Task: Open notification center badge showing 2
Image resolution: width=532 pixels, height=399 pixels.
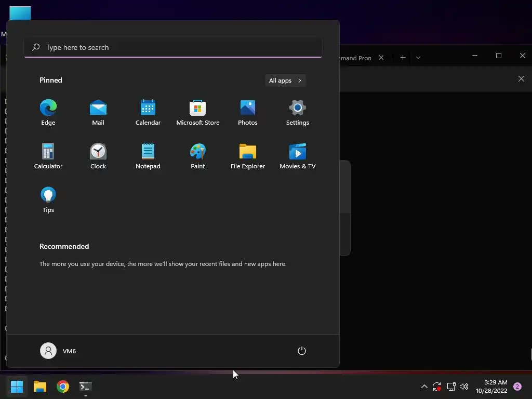Action: (x=517, y=387)
